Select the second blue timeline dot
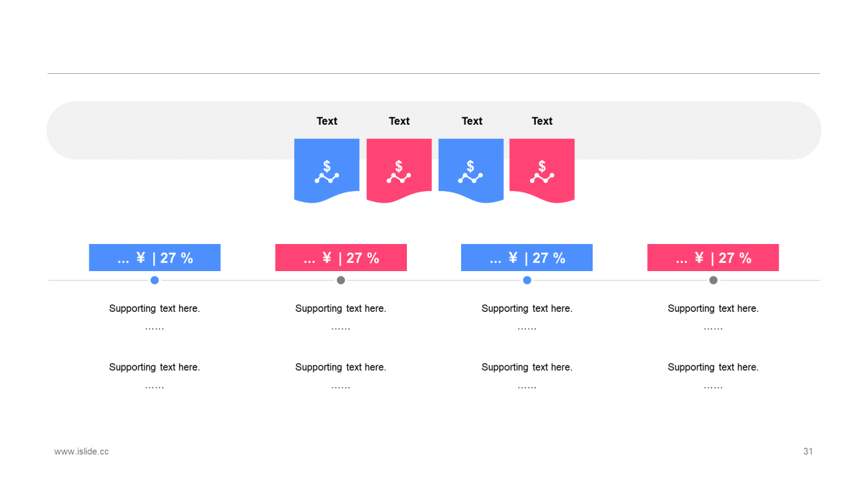The image size is (868, 488). [527, 280]
